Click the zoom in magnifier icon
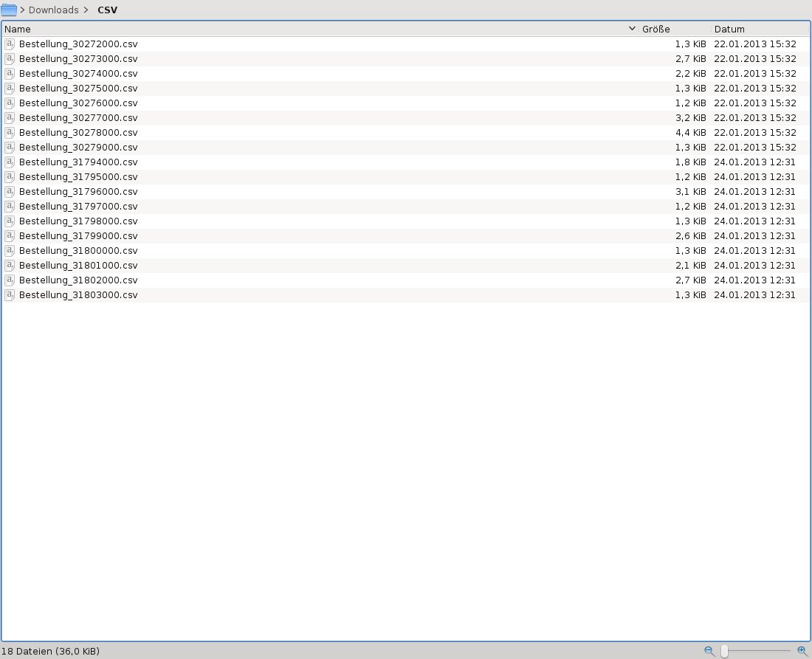 [802, 651]
